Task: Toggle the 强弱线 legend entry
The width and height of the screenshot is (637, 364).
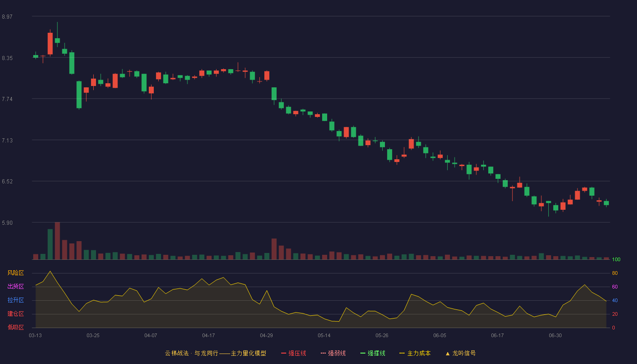Action: pos(333,353)
